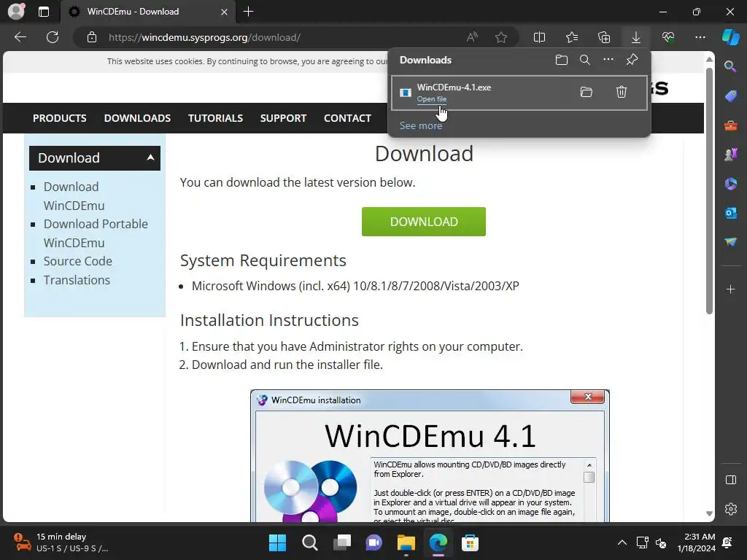Open sidebar Drop paper plane icon
747x560 pixels.
[730, 242]
